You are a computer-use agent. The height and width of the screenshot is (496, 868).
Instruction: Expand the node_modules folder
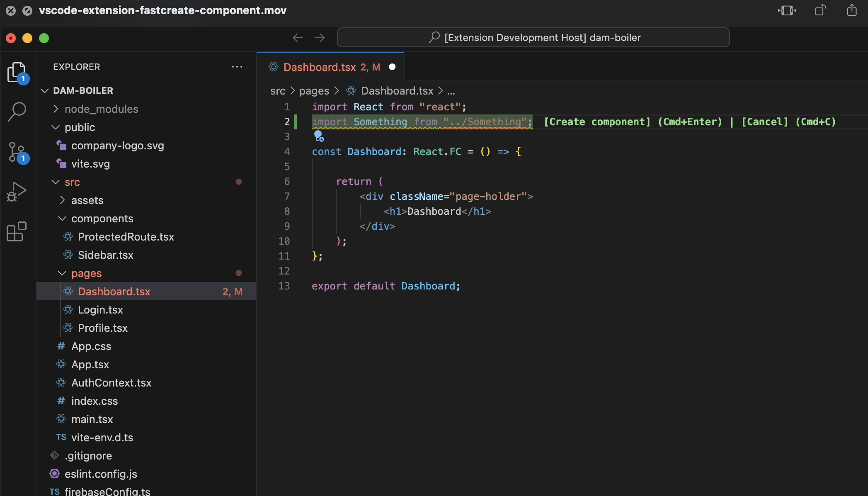click(x=101, y=109)
